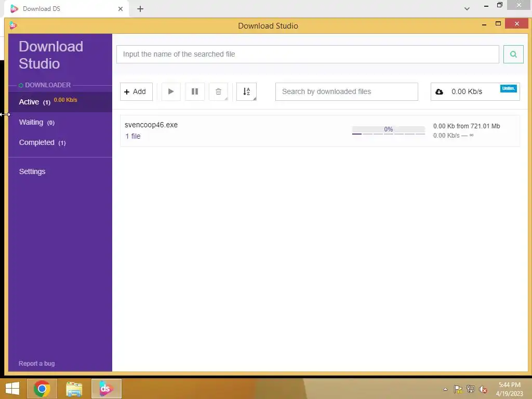Open the Completed downloads section
532x399 pixels.
coord(60,142)
